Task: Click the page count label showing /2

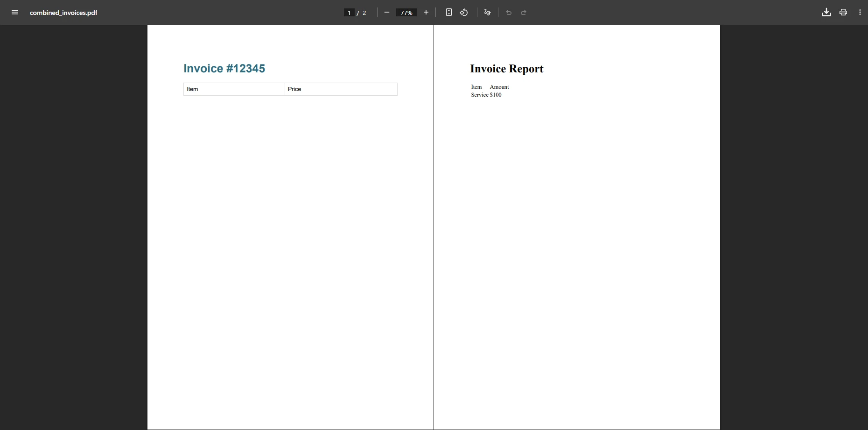Action: pos(362,13)
